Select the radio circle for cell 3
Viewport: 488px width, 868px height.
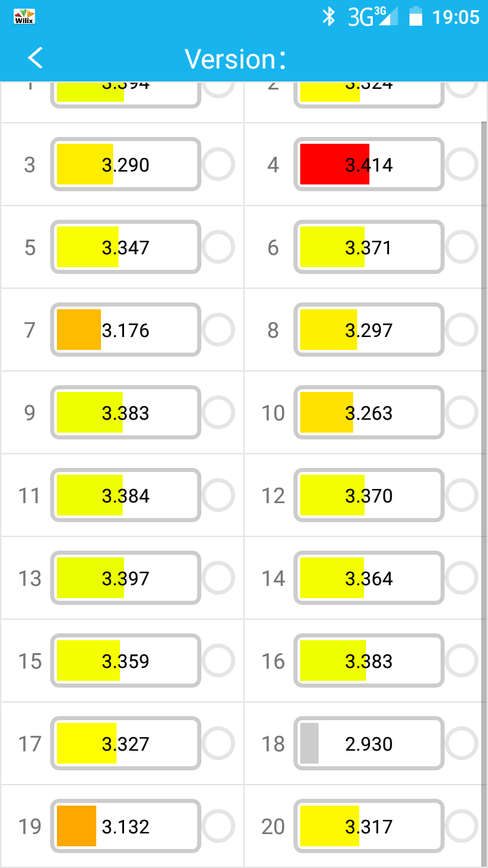coord(218,165)
